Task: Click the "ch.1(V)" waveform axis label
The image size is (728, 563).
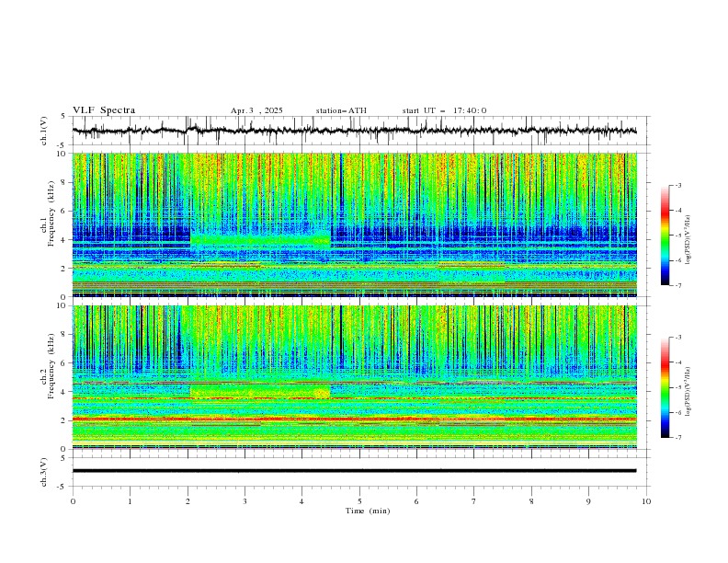Action: 44,131
